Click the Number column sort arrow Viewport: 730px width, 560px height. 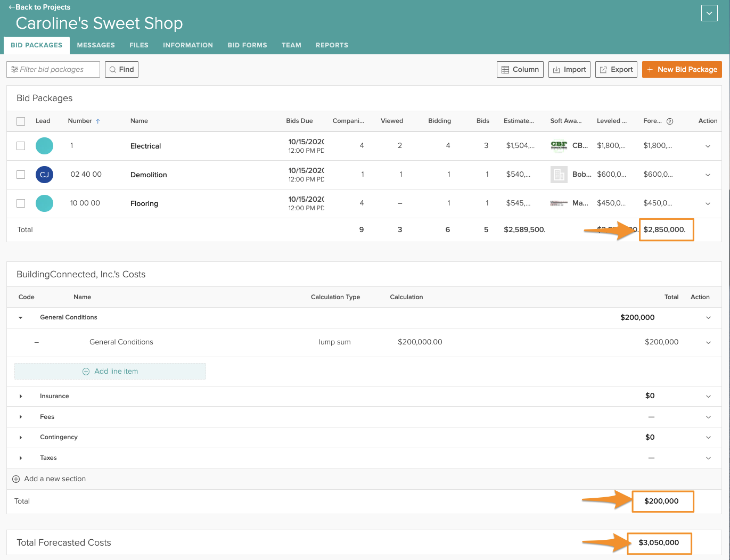click(98, 121)
